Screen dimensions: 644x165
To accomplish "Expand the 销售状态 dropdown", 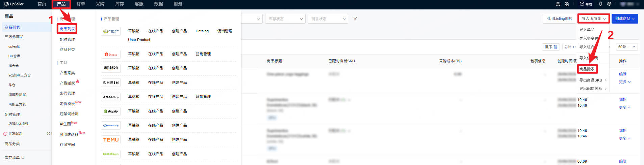I will coord(328,19).
